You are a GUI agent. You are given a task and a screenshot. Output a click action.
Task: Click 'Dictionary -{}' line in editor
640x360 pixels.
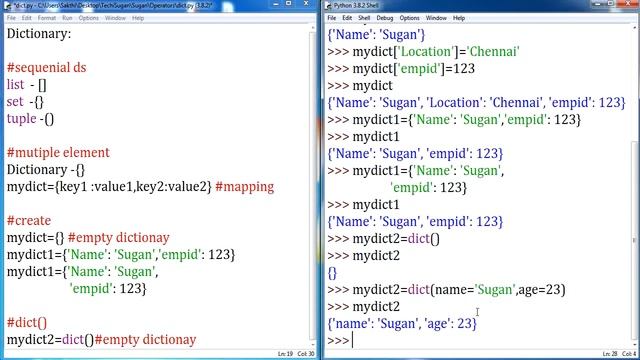46,170
